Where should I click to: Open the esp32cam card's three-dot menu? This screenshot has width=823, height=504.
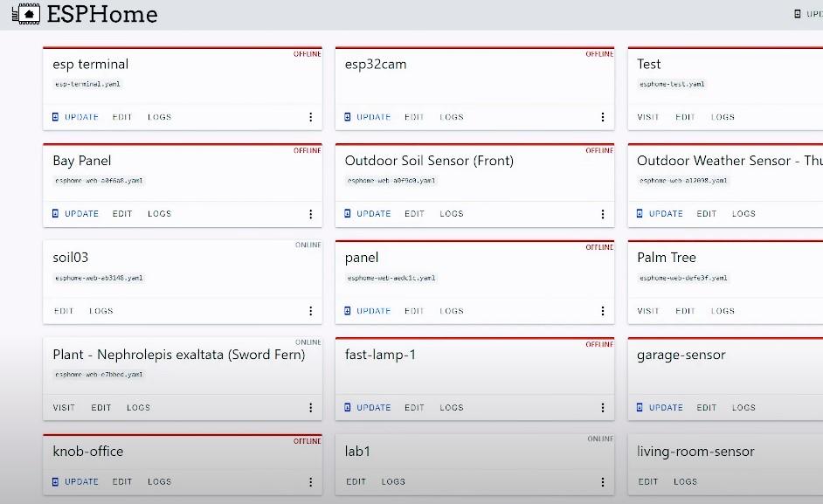603,117
